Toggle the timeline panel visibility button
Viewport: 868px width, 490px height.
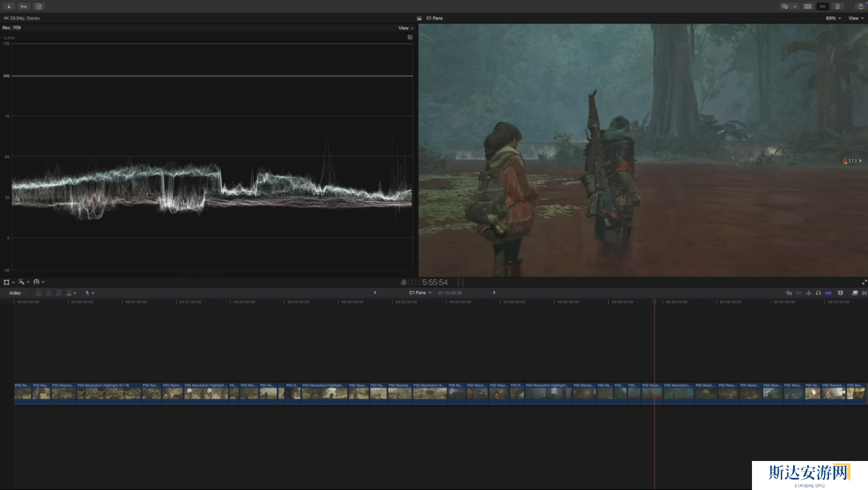[x=823, y=6]
